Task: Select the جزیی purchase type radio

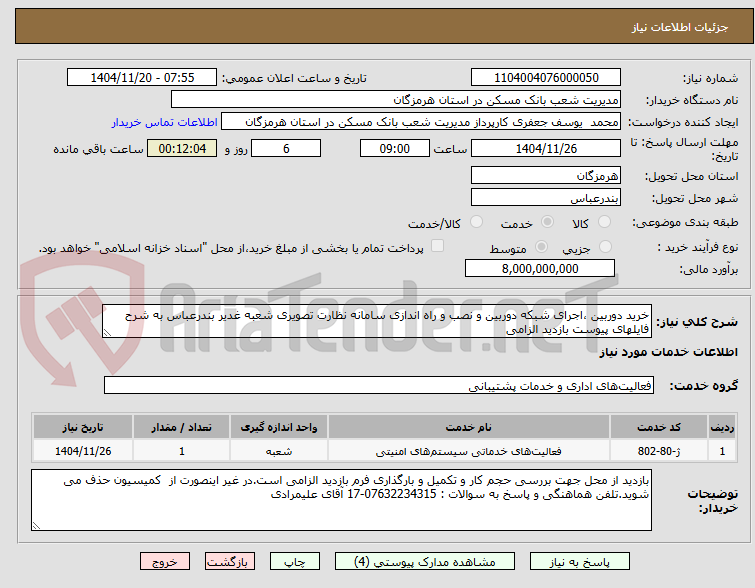Action: [x=605, y=247]
